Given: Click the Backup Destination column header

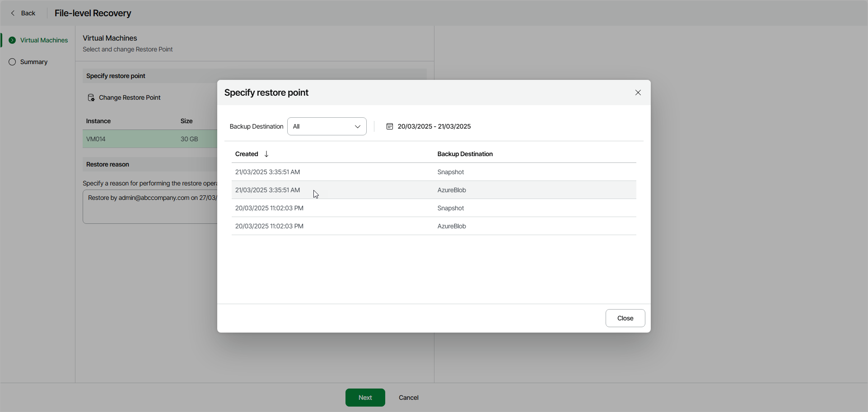Looking at the screenshot, I should click(x=465, y=154).
